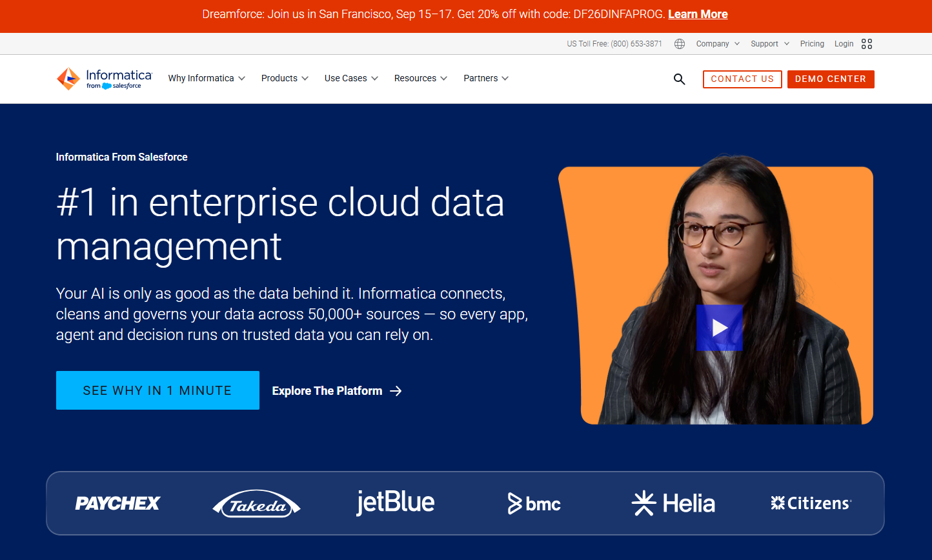Click the arrow next to Explore The Platform

pos(396,391)
